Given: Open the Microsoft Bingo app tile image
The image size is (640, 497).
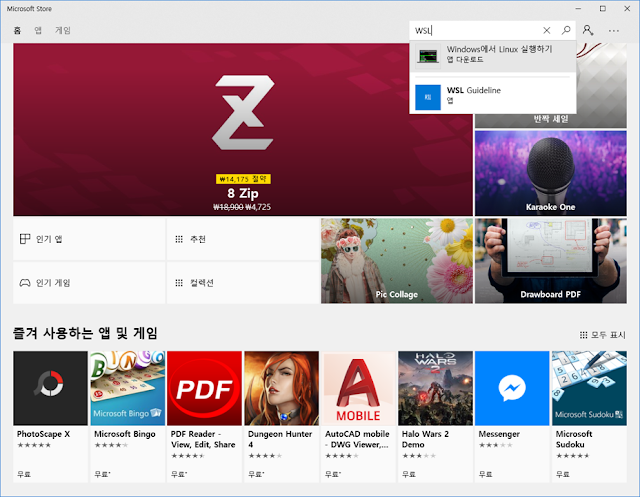Looking at the screenshot, I should [x=128, y=388].
